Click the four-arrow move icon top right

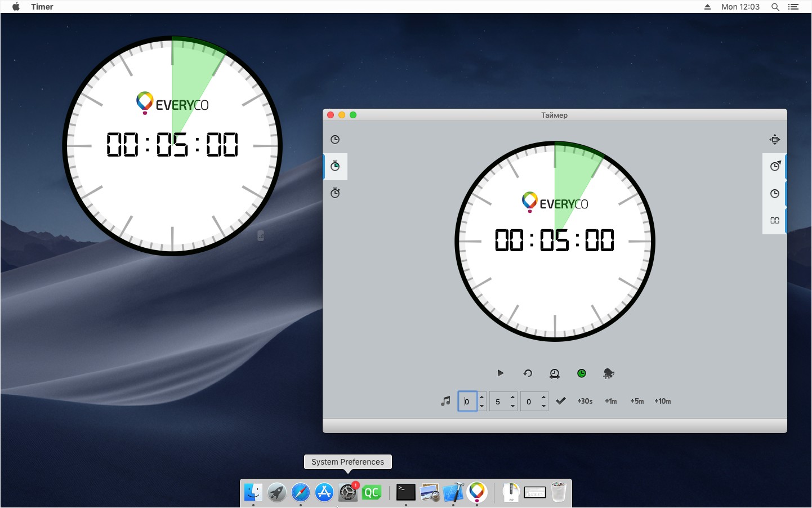[x=775, y=140]
